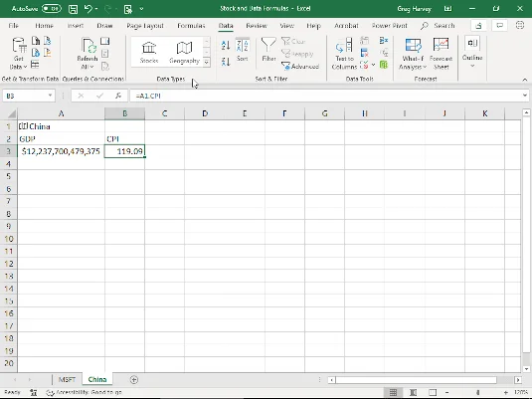
Task: Select the Geography data type
Action: 184,52
